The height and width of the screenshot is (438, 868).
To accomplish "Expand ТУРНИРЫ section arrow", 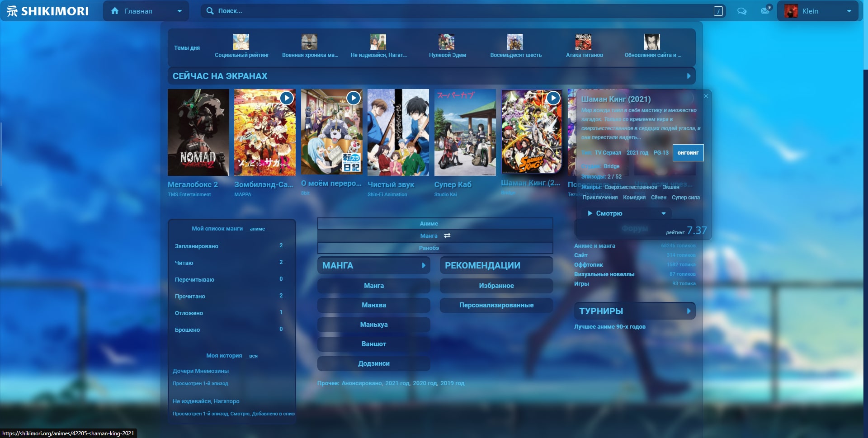I will [689, 311].
